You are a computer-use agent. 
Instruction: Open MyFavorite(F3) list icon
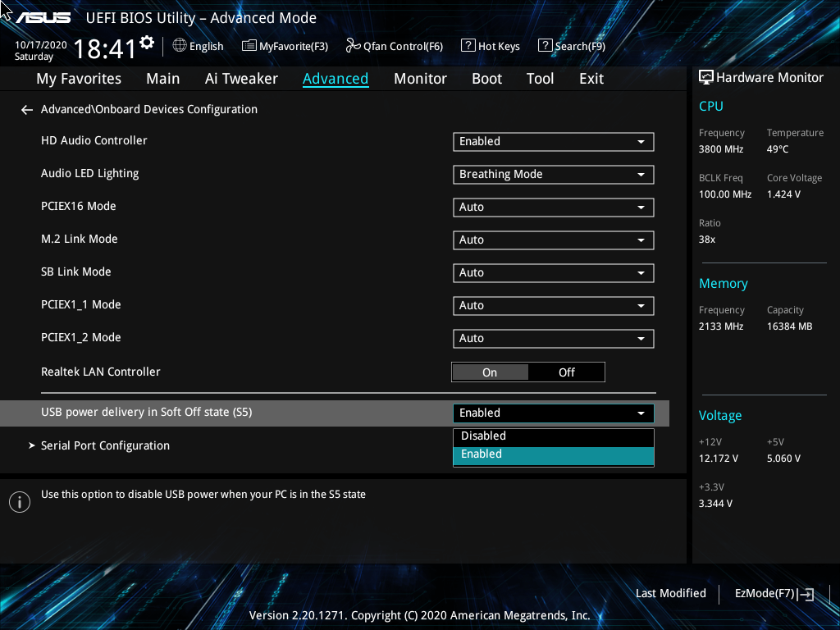click(x=249, y=46)
